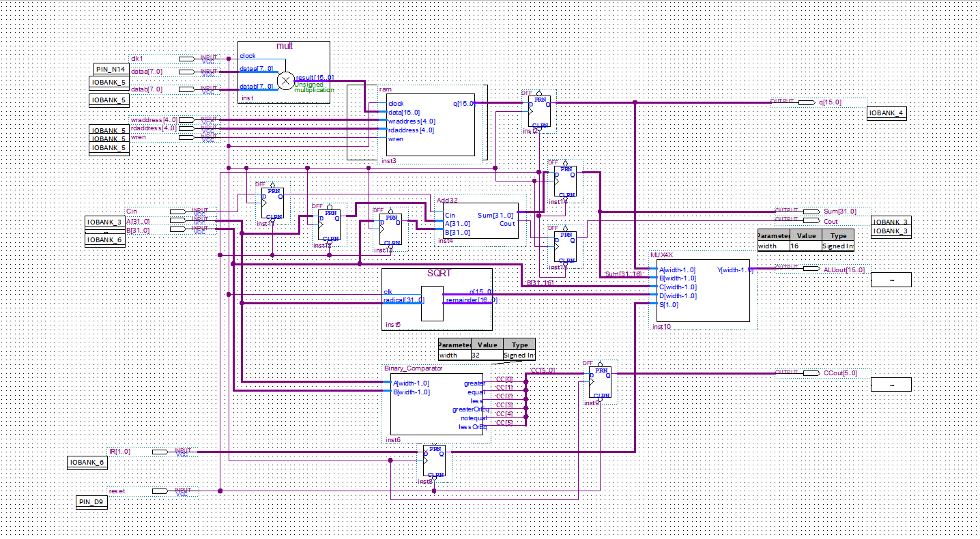Select the DFF inst2 near q output
980x539 pixels.
pos(541,109)
